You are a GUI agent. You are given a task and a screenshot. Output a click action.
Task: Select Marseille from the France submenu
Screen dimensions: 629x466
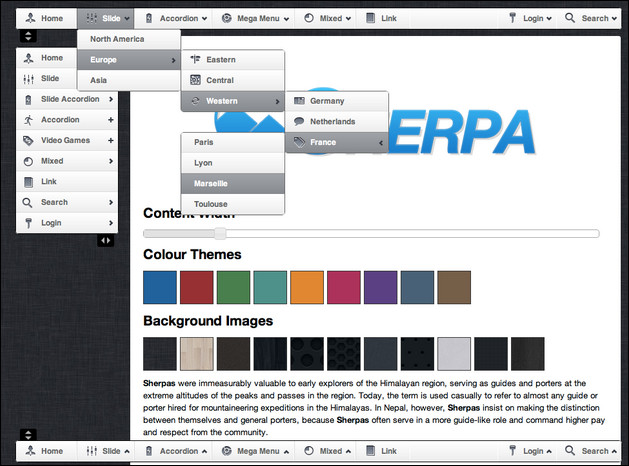232,183
